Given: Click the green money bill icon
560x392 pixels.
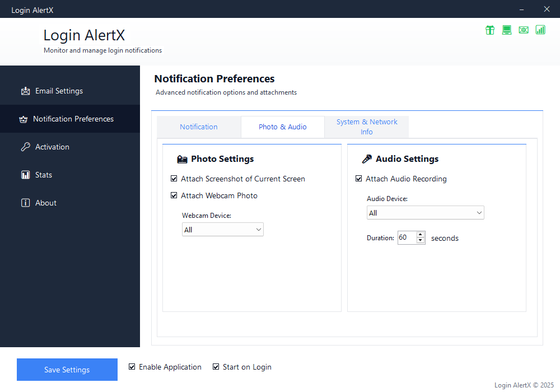Looking at the screenshot, I should point(524,30).
